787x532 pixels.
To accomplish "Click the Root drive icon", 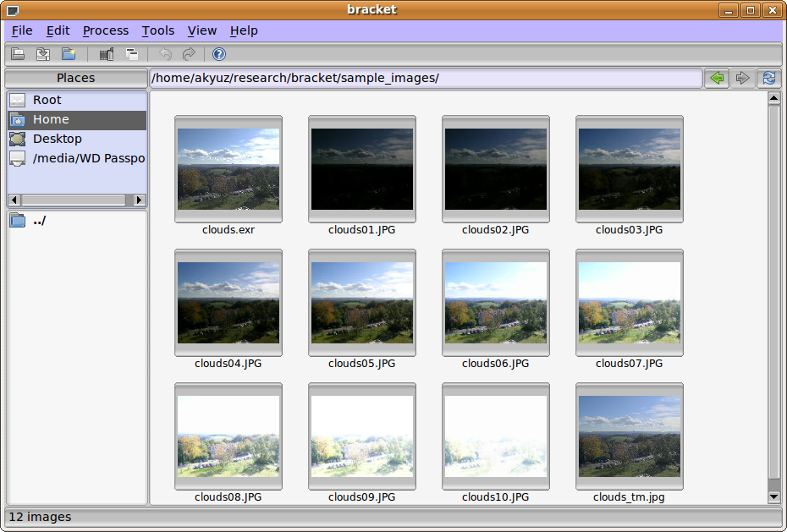I will (x=18, y=101).
